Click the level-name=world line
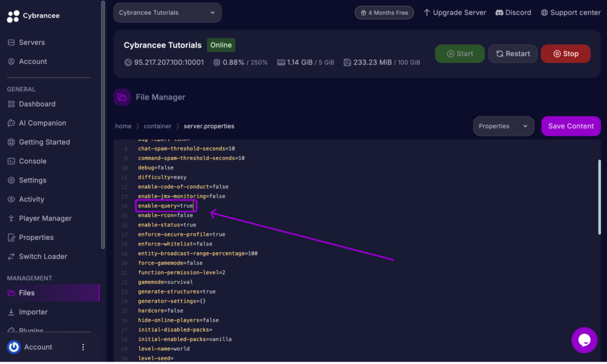 164,349
